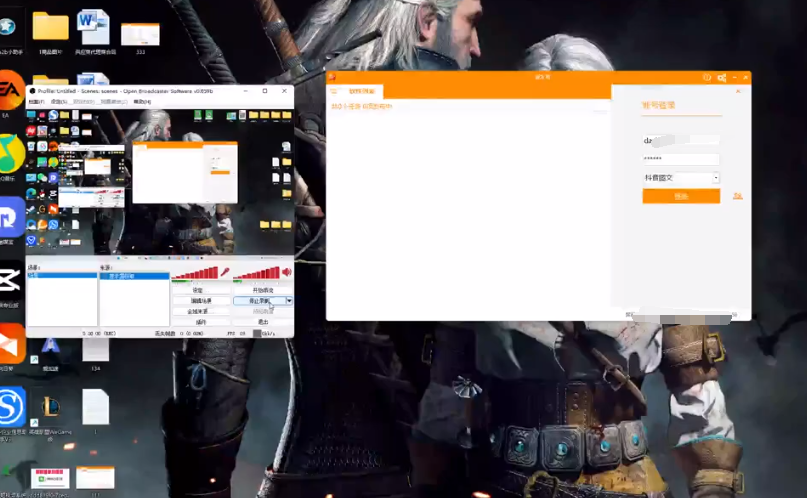Screen dimensions: 807x498
Task: Click OBS settings button above Edit Scene
Action: tap(200, 290)
